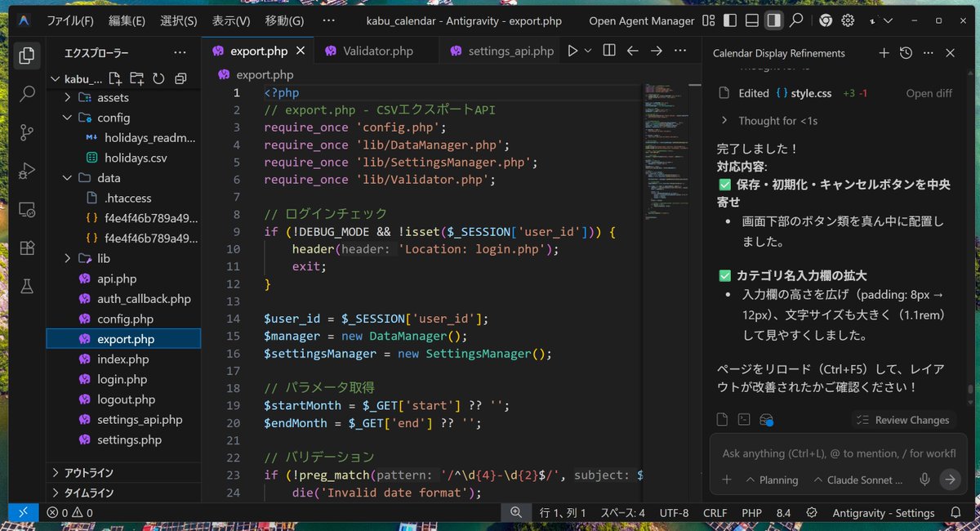Navigate back in the editor
Viewport: 980px width, 531px height.
point(632,51)
